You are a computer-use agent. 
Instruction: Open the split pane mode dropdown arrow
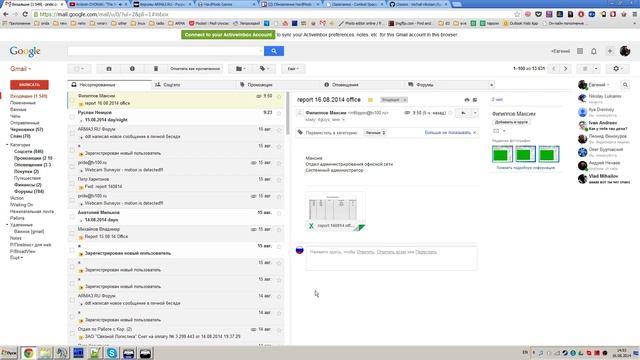[596, 69]
